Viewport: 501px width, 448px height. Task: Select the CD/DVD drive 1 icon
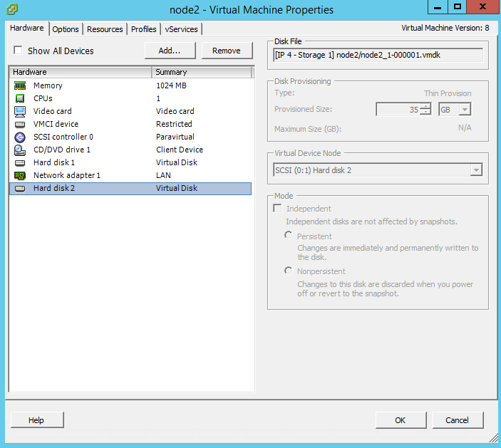coord(20,150)
